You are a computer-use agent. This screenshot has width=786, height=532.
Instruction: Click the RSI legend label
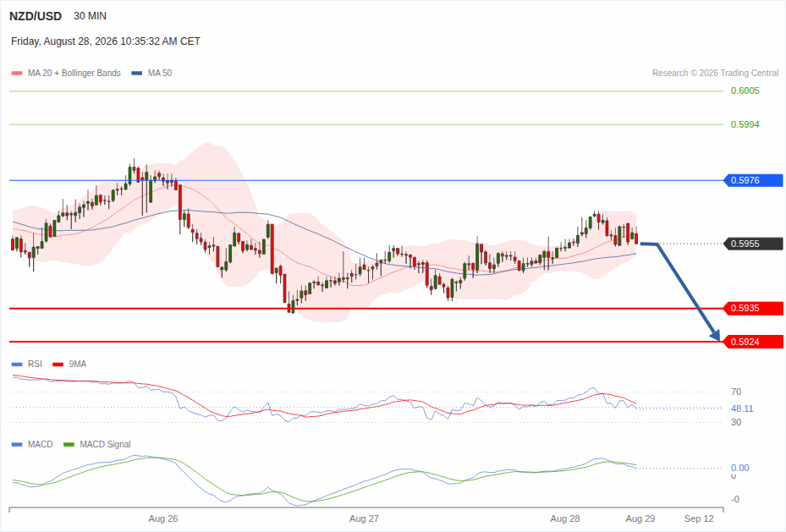coord(35,365)
